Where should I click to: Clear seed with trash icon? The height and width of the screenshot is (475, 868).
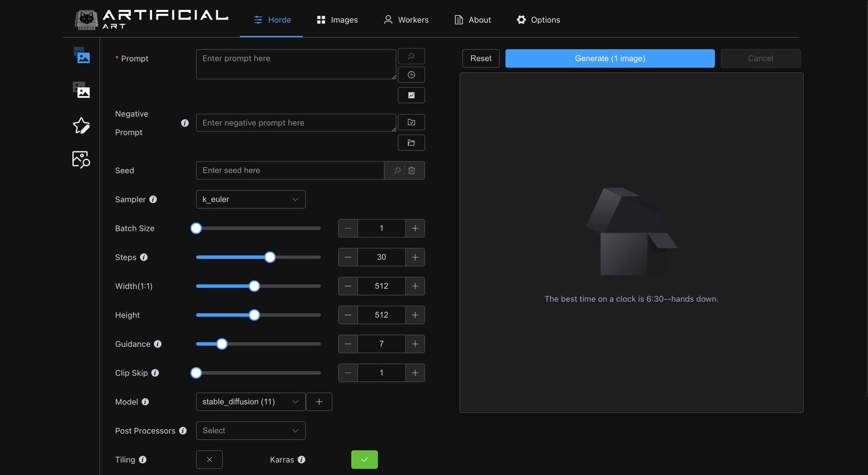click(x=412, y=170)
